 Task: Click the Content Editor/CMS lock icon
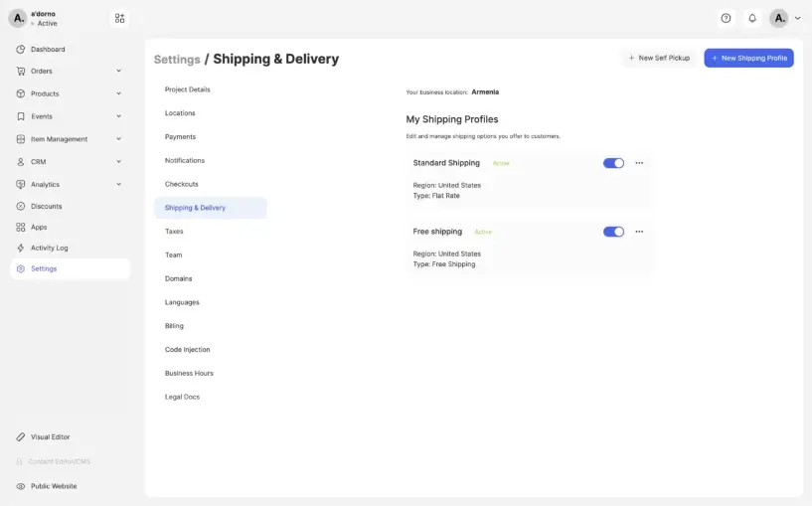click(19, 461)
